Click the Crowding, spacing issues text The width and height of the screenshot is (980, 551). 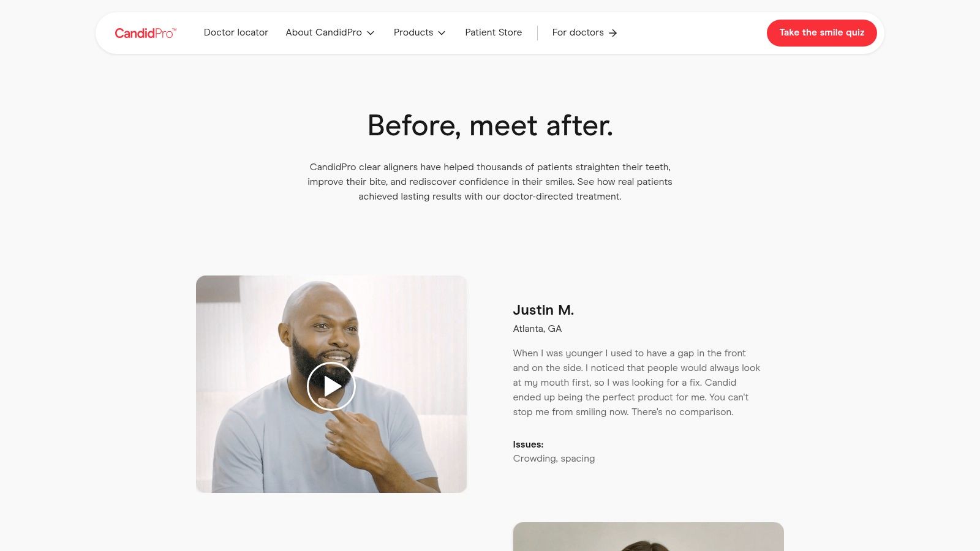pyautogui.click(x=554, y=459)
